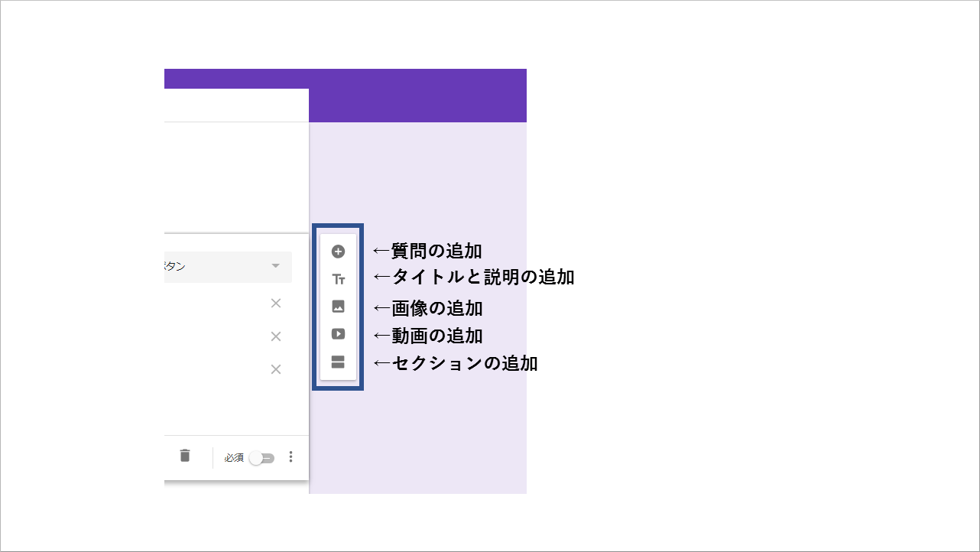Enable the 必須 required toggle switch
Image resolution: width=980 pixels, height=552 pixels.
tap(261, 457)
